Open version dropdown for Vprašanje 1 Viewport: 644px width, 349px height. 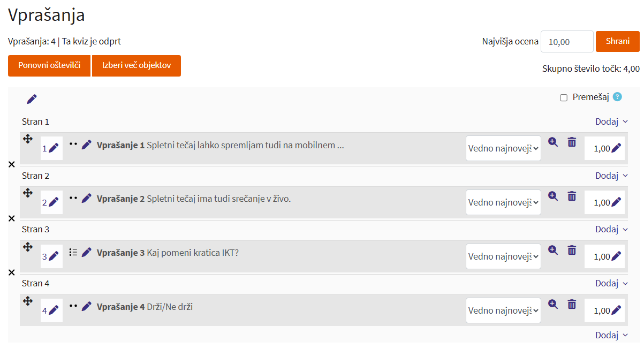pos(503,148)
